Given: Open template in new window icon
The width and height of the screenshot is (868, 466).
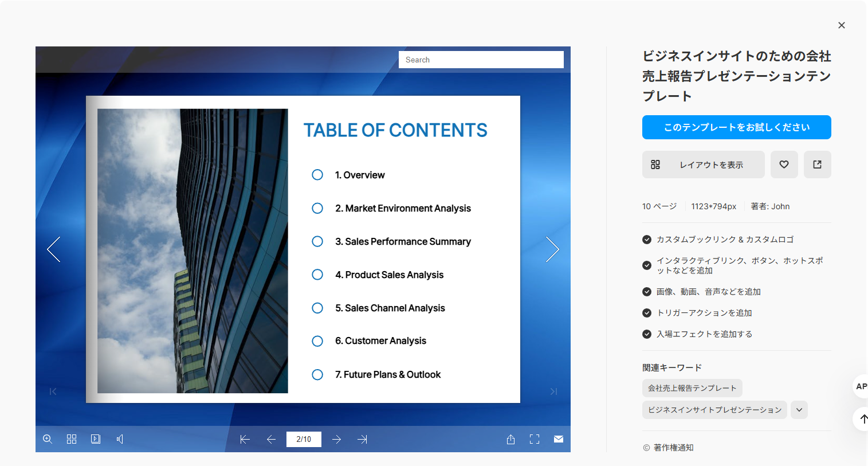Looking at the screenshot, I should (x=818, y=165).
